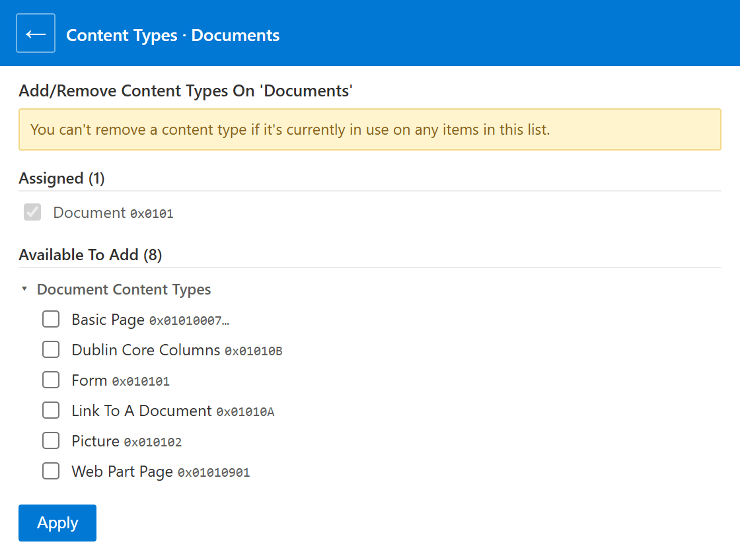This screenshot has width=740, height=560.
Task: Select the Link To A Document checkbox
Action: pos(51,411)
